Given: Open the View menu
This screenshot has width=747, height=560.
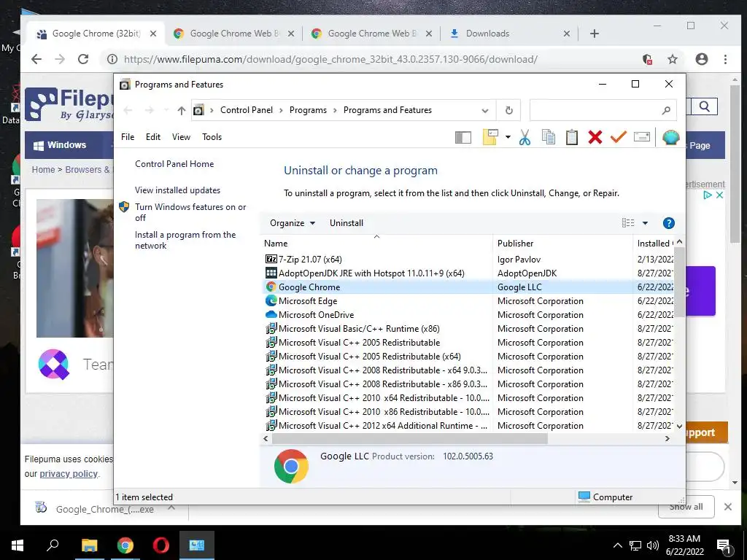Looking at the screenshot, I should 181,137.
